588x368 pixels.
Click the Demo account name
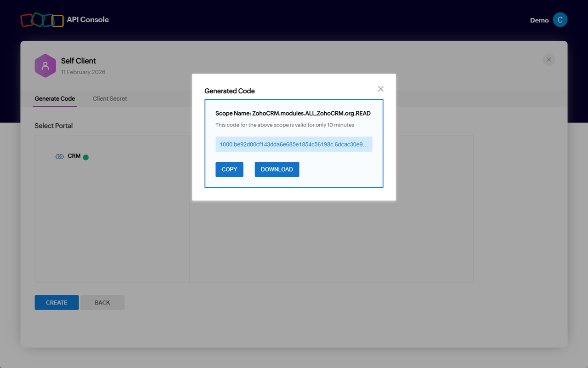click(x=539, y=20)
